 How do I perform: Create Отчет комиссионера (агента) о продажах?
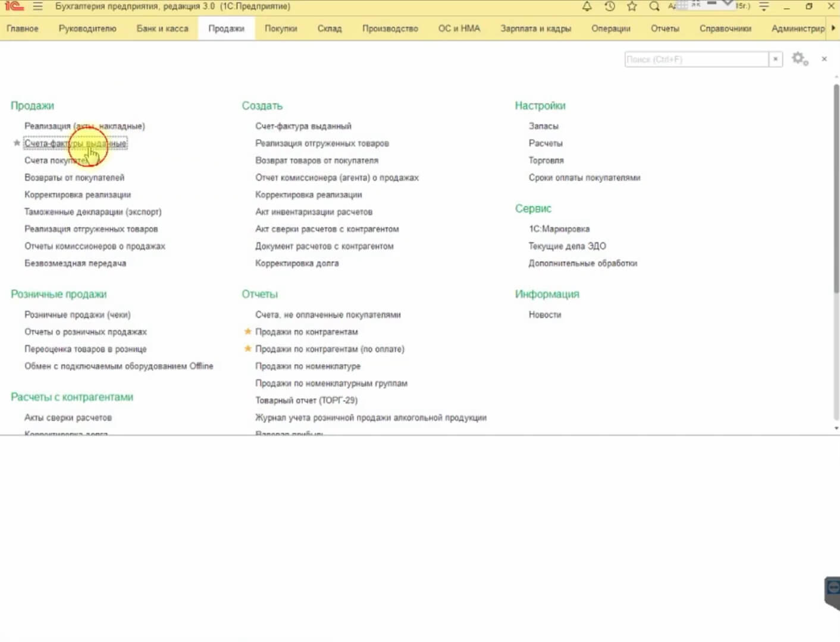tap(337, 178)
